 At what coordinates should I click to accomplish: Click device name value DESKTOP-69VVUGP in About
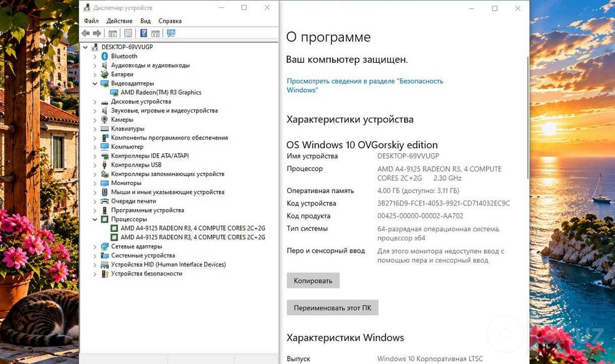[x=408, y=156]
